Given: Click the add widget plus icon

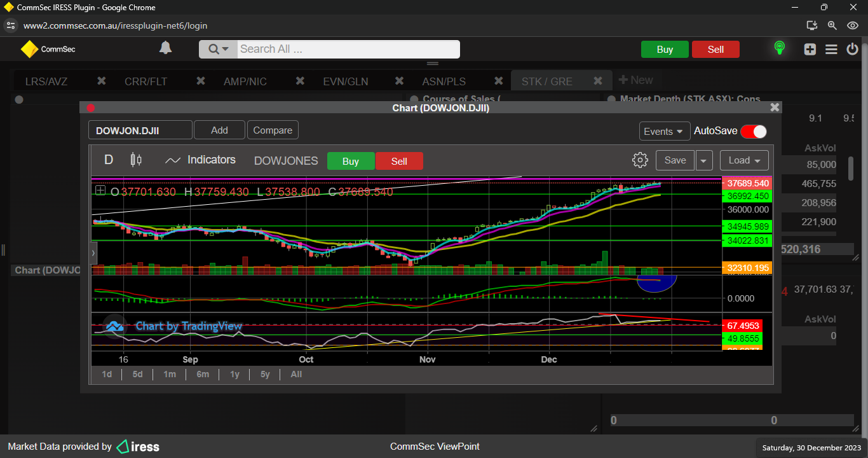Looking at the screenshot, I should coord(810,50).
